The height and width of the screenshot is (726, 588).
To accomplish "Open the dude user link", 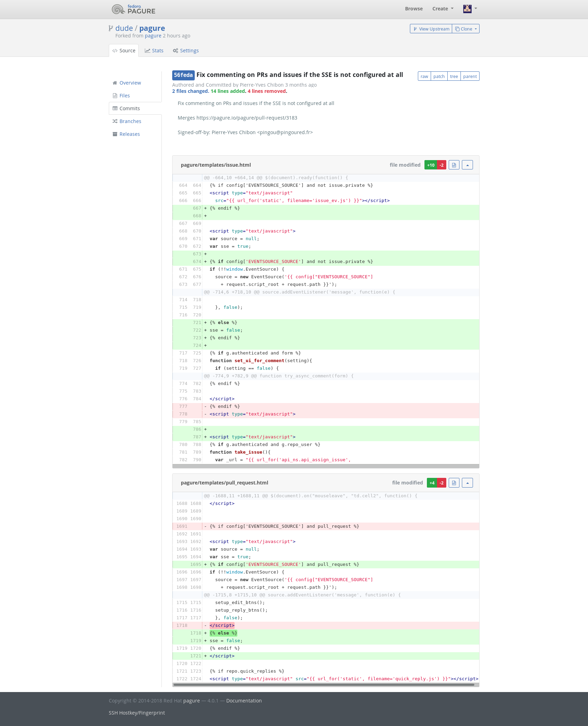I will coord(124,28).
